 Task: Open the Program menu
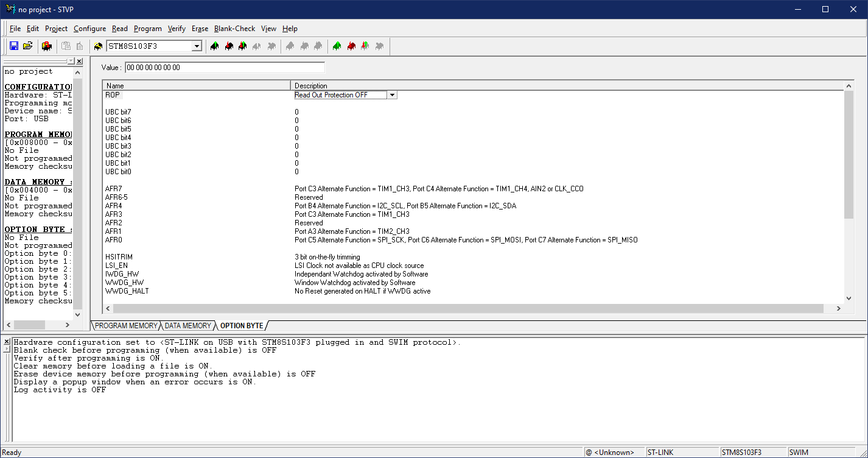click(x=148, y=29)
